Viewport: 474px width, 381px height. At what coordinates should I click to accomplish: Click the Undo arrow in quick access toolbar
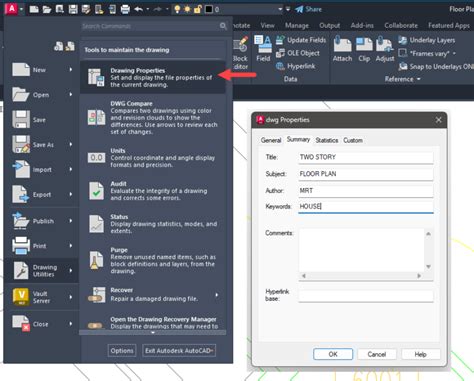coord(138,9)
